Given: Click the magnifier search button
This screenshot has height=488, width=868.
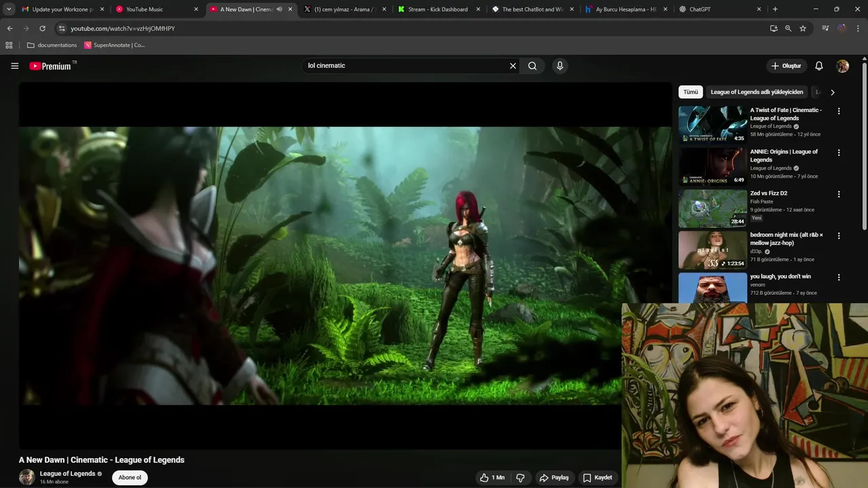Looking at the screenshot, I should click(532, 66).
